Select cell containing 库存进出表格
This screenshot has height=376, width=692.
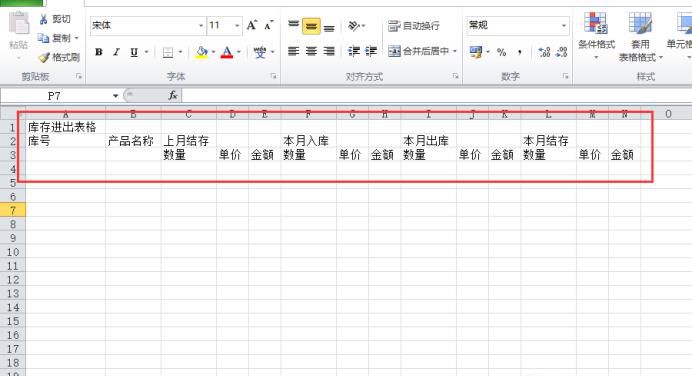pyautogui.click(x=65, y=127)
